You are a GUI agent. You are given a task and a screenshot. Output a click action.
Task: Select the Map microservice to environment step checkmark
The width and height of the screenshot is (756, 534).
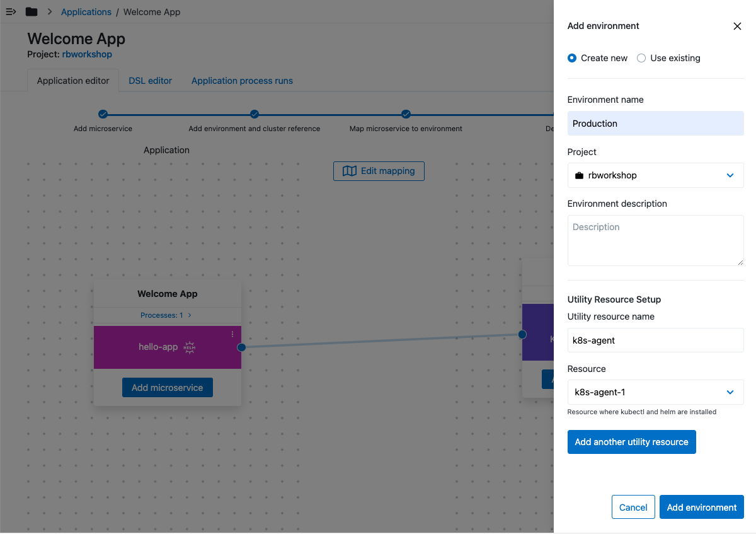[406, 115]
